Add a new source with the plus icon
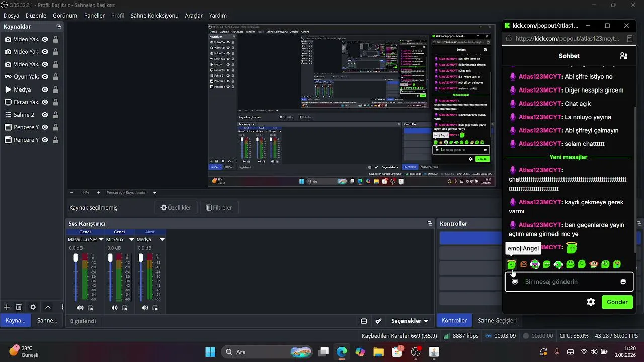The image size is (644, 362). (7, 307)
